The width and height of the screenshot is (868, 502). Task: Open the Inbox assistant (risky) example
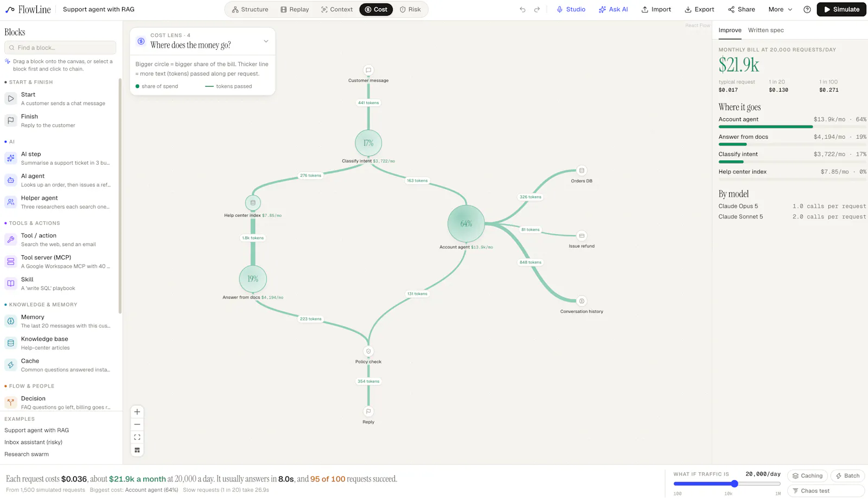[34, 442]
